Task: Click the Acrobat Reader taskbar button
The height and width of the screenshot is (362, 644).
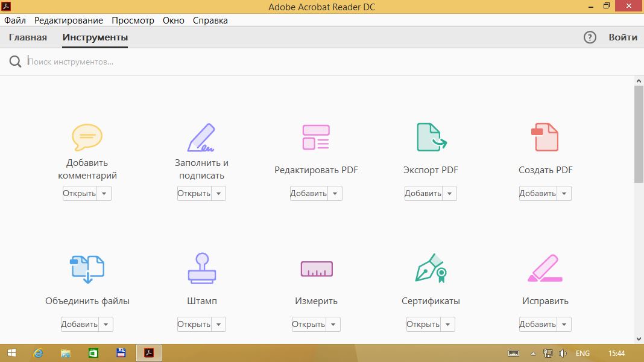Action: click(x=149, y=353)
